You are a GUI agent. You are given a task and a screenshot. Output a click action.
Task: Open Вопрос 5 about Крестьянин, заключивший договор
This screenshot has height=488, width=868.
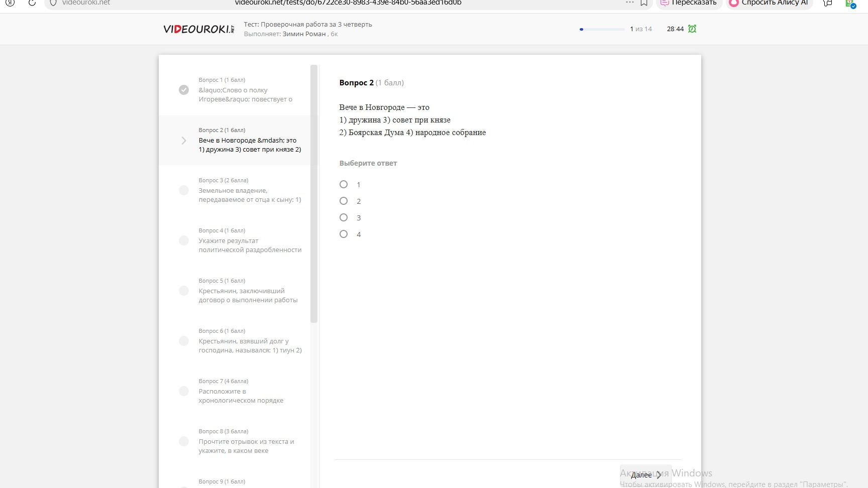(x=235, y=291)
